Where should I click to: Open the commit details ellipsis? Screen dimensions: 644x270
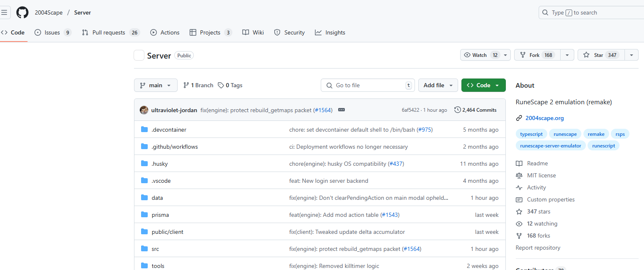(342, 110)
